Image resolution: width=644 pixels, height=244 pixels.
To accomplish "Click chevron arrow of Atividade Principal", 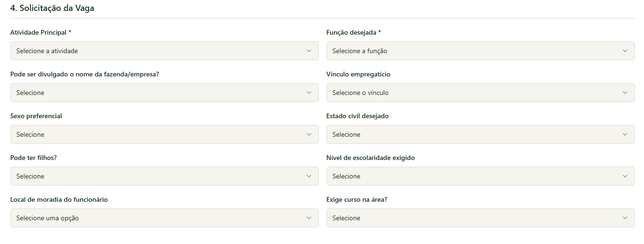I will point(309,51).
